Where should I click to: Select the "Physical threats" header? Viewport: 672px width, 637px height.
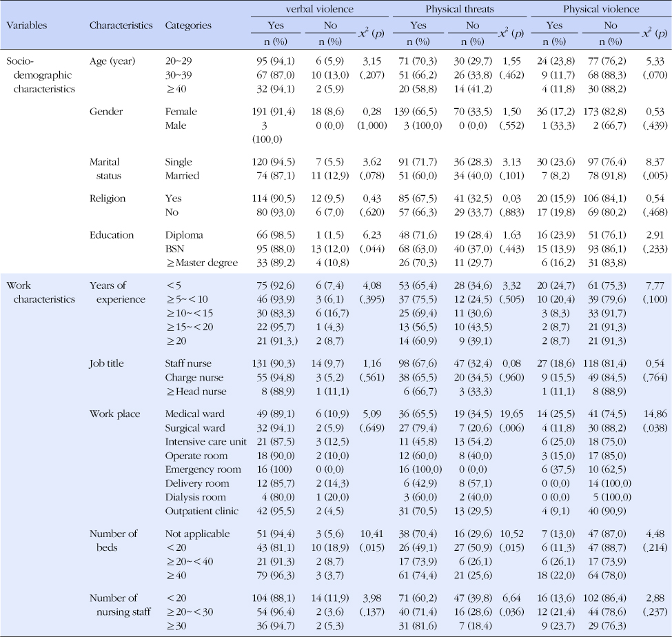click(x=460, y=9)
